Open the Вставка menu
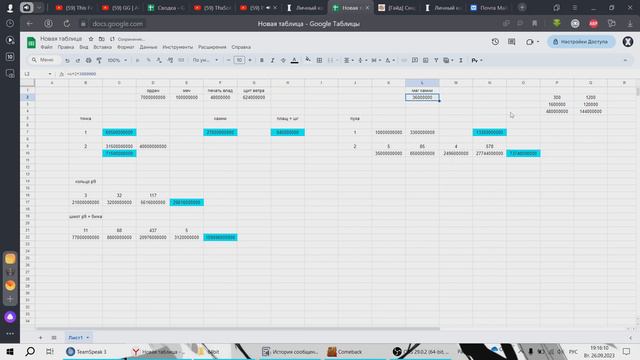Image resolution: width=640 pixels, height=360 pixels. click(x=102, y=47)
